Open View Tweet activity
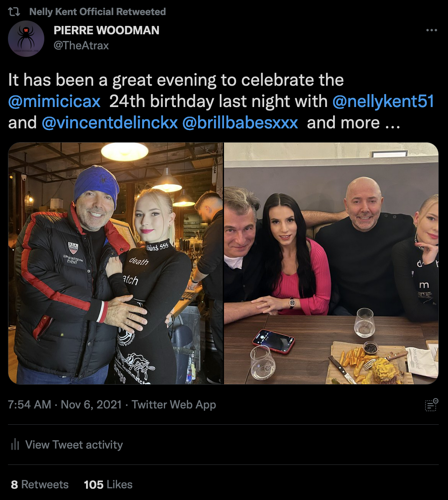The height and width of the screenshot is (500, 448). tap(74, 445)
